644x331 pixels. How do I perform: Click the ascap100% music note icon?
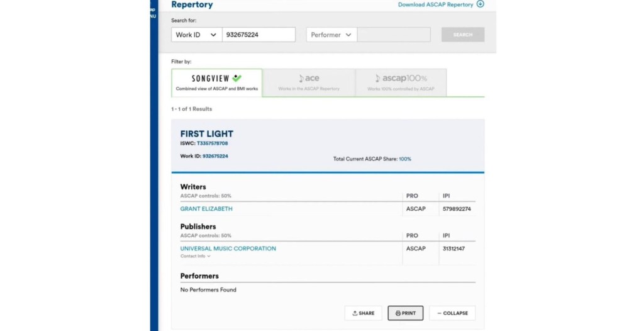point(378,79)
